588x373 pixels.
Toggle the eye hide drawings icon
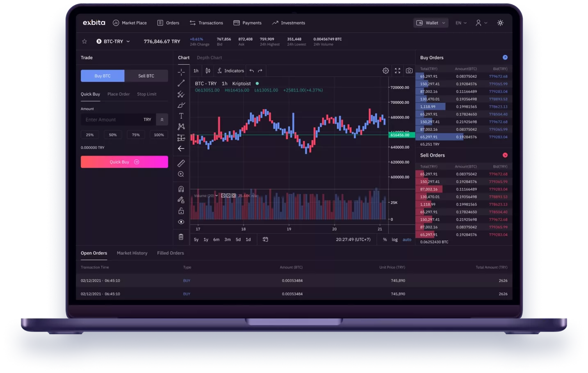(181, 222)
